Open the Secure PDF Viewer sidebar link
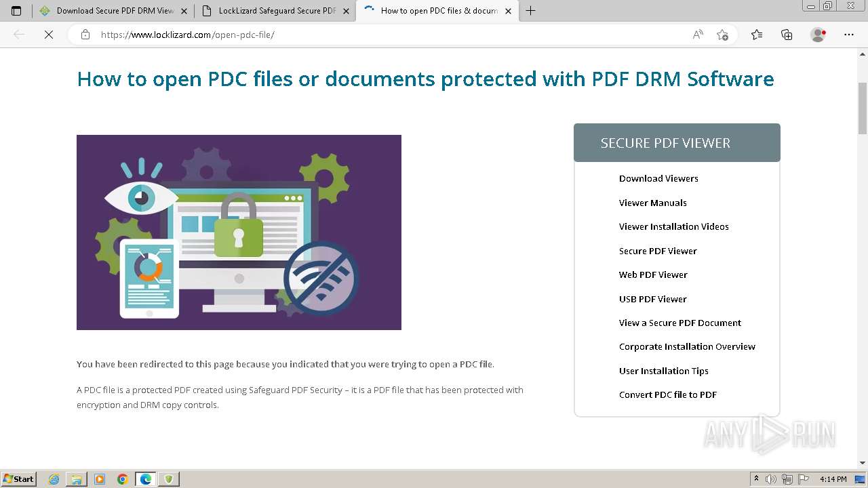Viewport: 868px width, 488px height. pos(658,251)
